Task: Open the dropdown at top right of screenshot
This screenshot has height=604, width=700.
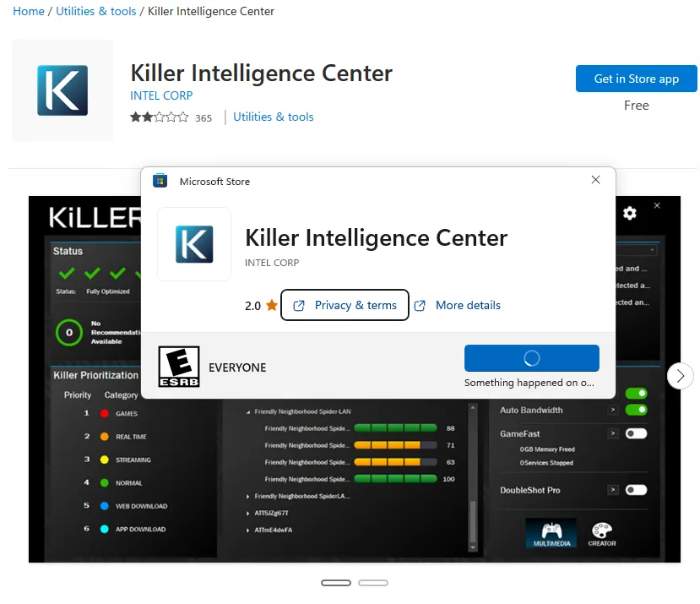Action: tap(637, 250)
